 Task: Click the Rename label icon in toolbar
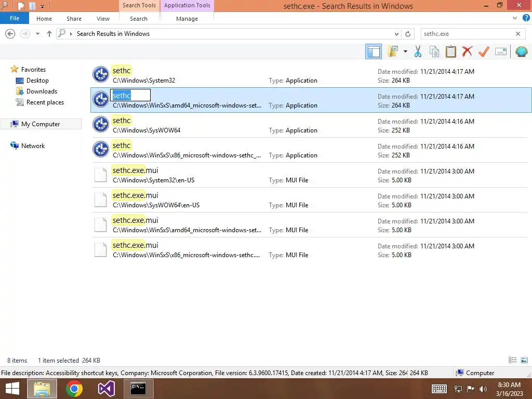click(x=501, y=51)
